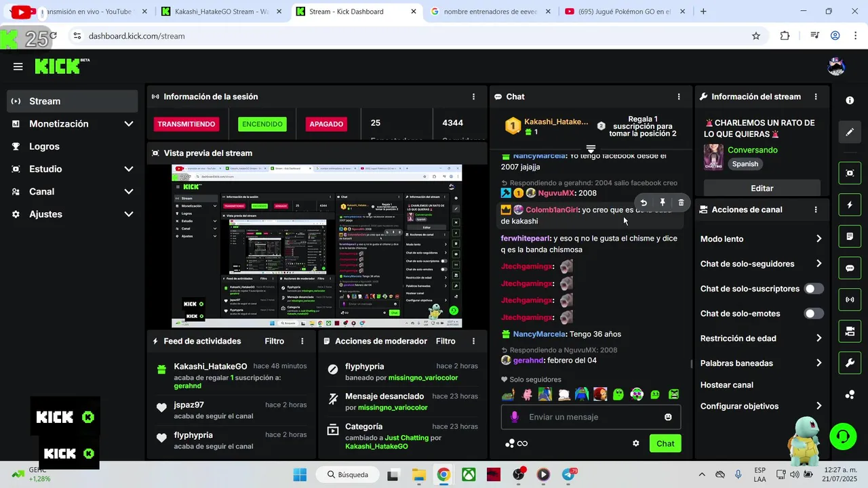Open the profile avatar at top right
Viewport: 868px width, 488px height.
point(836,66)
